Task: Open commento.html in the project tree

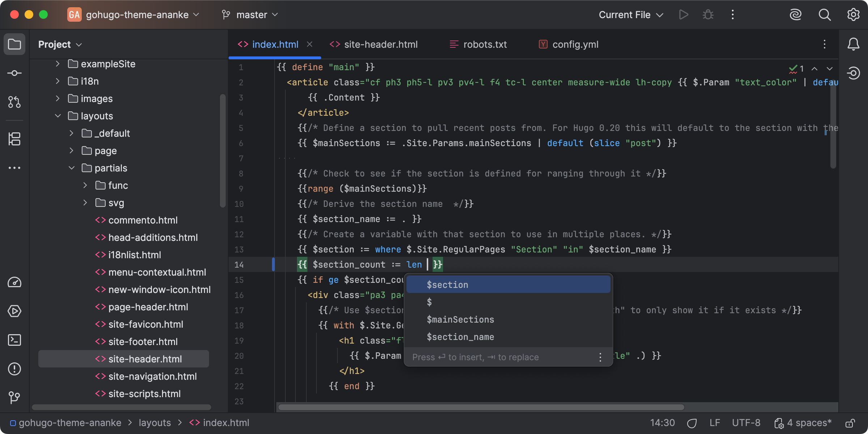Action: click(x=136, y=220)
